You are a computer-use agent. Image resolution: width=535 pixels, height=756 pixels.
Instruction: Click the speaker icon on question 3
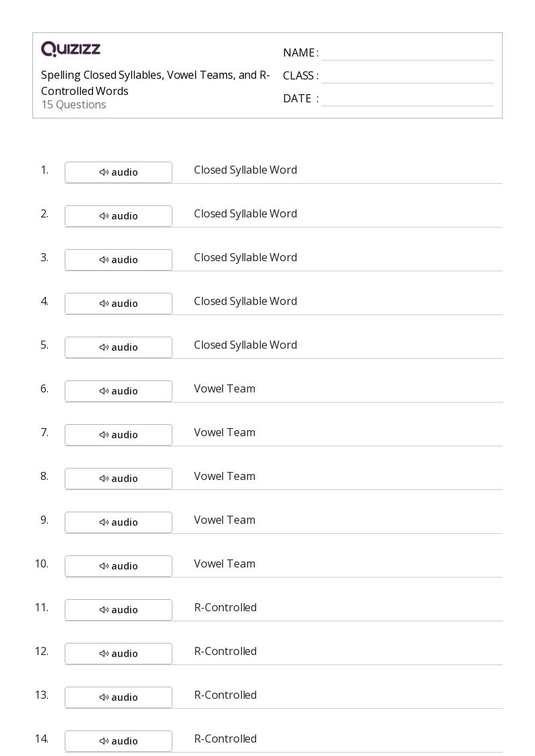coord(104,260)
